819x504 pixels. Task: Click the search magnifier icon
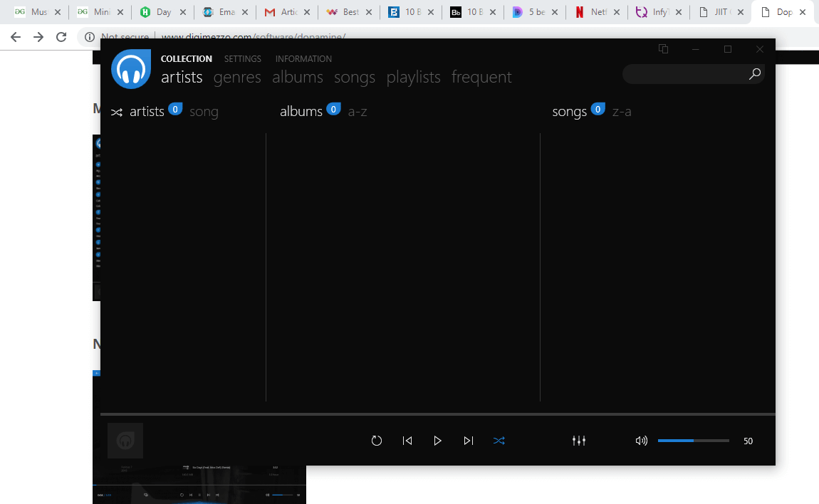pyautogui.click(x=755, y=74)
